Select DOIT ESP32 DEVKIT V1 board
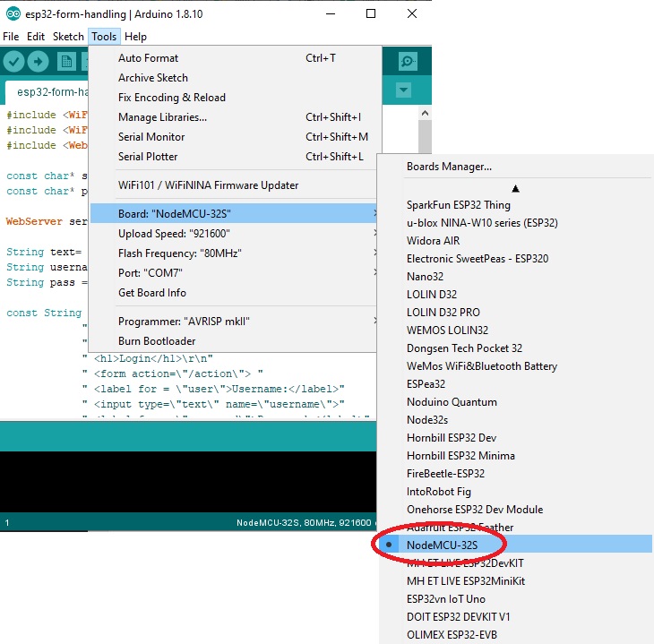The width and height of the screenshot is (654, 644). point(515,617)
